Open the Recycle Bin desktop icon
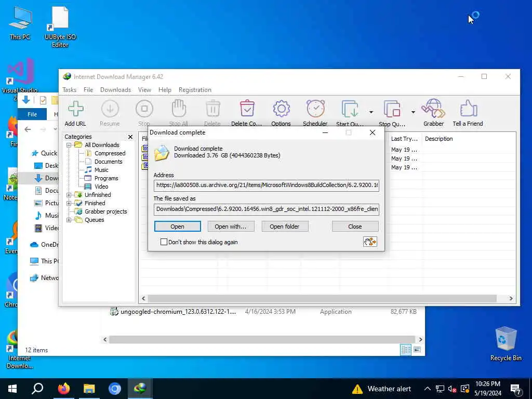The height and width of the screenshot is (399, 532). pos(506,344)
